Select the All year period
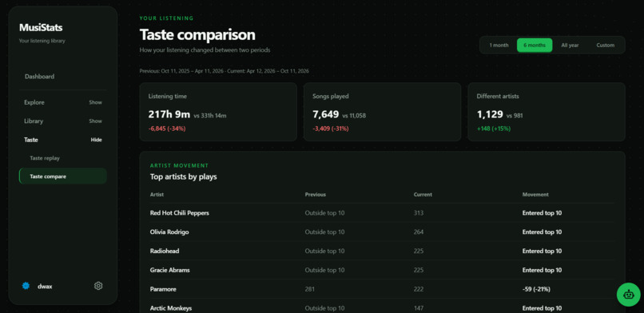644x313 pixels. [x=570, y=46]
